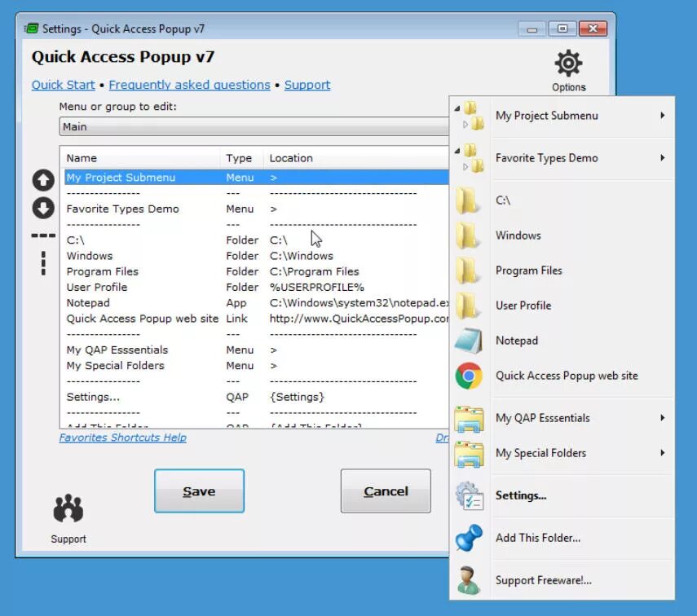The width and height of the screenshot is (697, 616).
Task: Click the move favorite down arrow icon
Action: click(x=43, y=208)
